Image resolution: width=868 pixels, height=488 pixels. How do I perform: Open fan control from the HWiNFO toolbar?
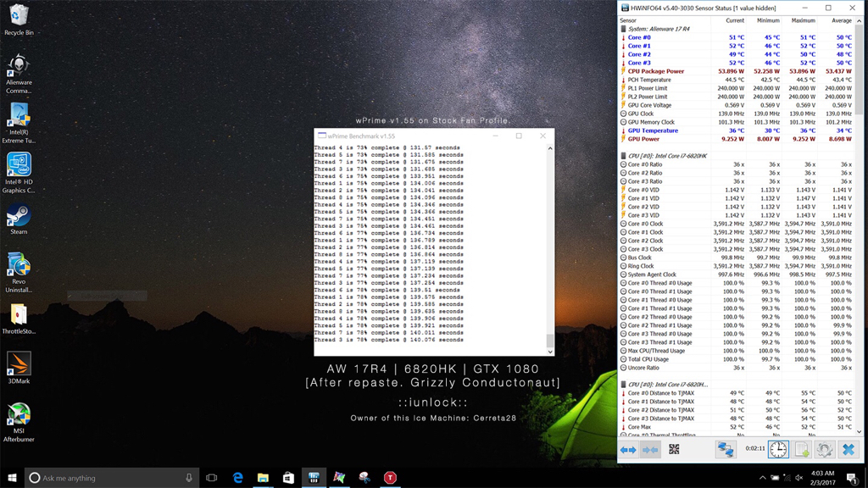coord(674,449)
